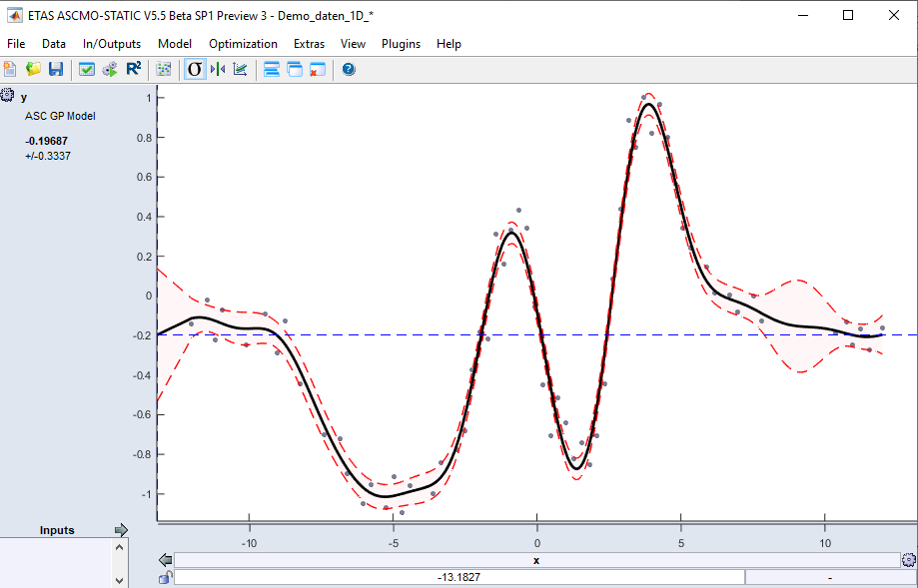Click the tile windows horizontally icon
Image resolution: width=918 pixels, height=588 pixels.
pos(271,70)
